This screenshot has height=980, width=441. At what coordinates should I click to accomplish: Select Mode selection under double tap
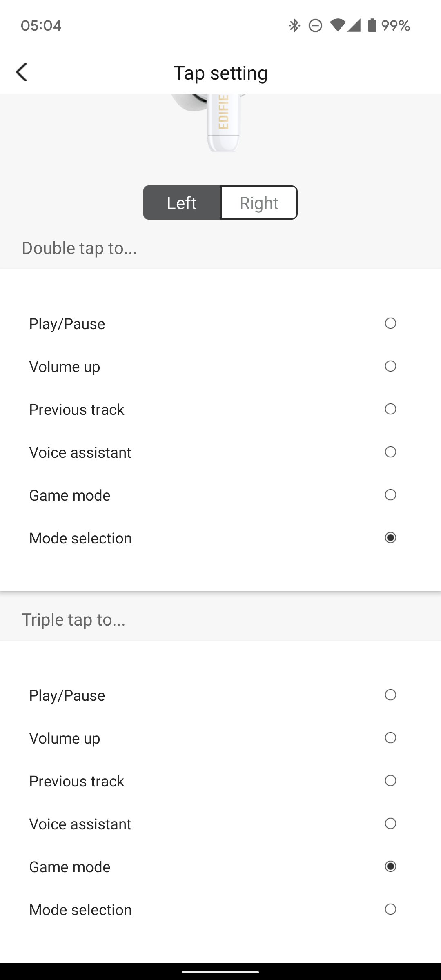[x=390, y=538]
